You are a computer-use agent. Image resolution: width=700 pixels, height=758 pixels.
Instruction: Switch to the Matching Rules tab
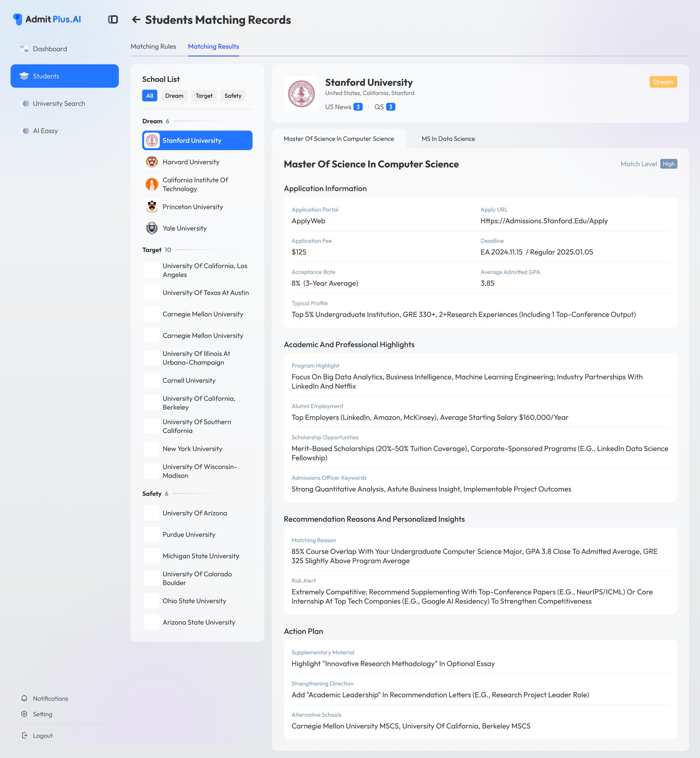point(153,47)
